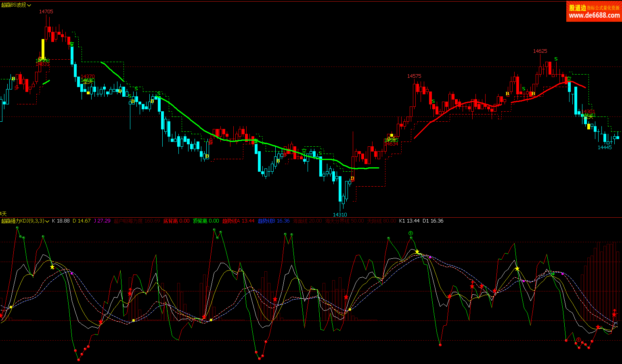This screenshot has height=364, width=622.
Task: Select the 底背离 0.00 indicator value
Action: point(176,221)
